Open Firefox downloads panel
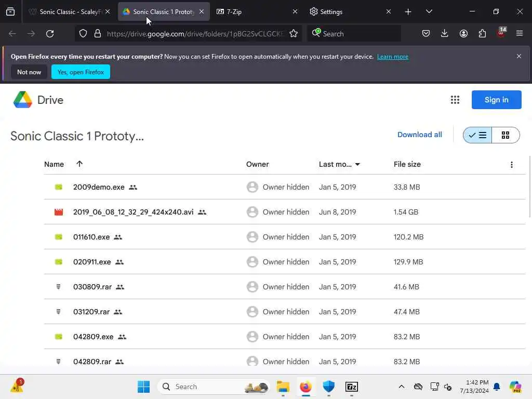532x399 pixels. [x=445, y=34]
